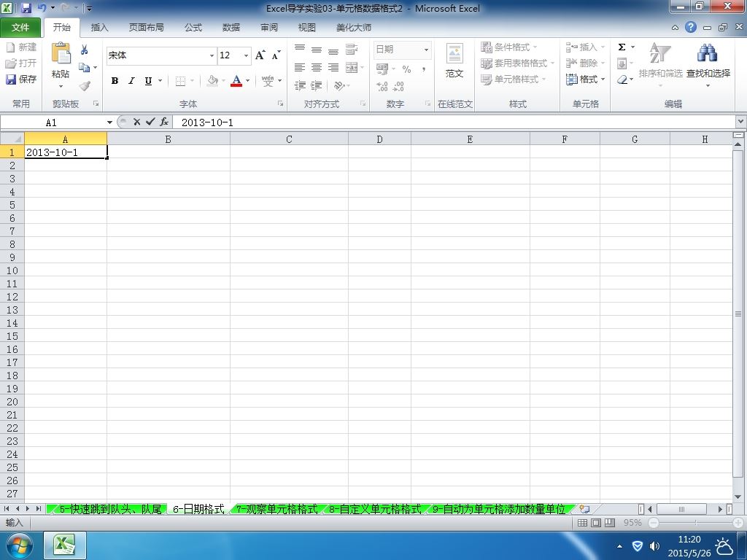Click the AutoSum sigma icon

click(622, 47)
